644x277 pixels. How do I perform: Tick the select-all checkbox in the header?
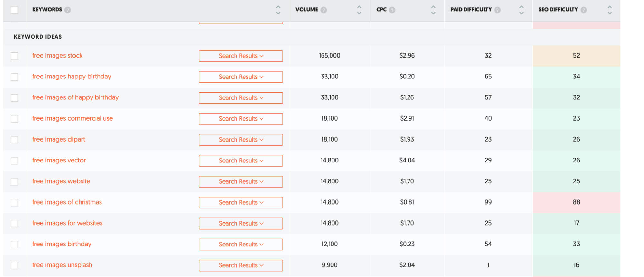click(14, 10)
